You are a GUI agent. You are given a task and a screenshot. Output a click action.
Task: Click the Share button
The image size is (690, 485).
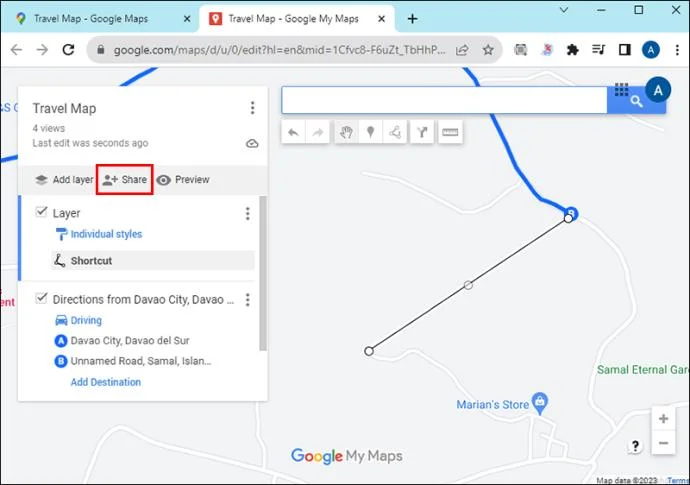click(x=125, y=180)
